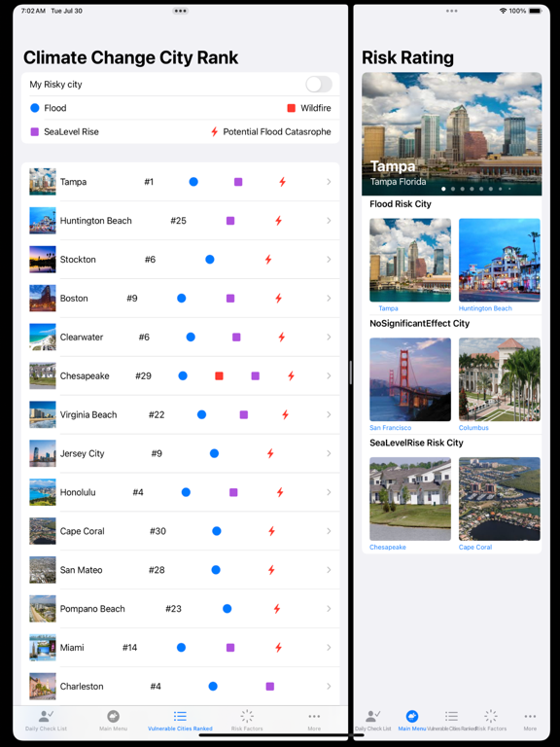The width and height of the screenshot is (560, 747).
Task: Click the purple SeaLevel Rise legend square
Action: point(35,132)
